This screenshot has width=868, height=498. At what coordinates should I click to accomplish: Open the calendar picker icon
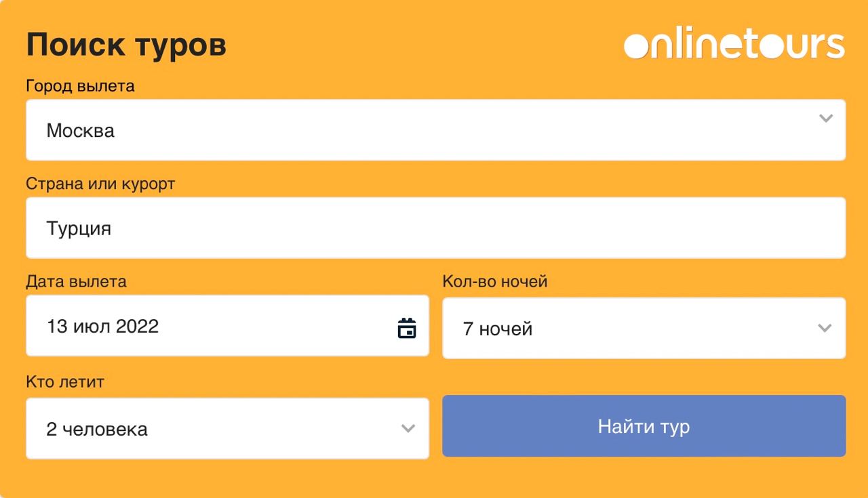[407, 328]
